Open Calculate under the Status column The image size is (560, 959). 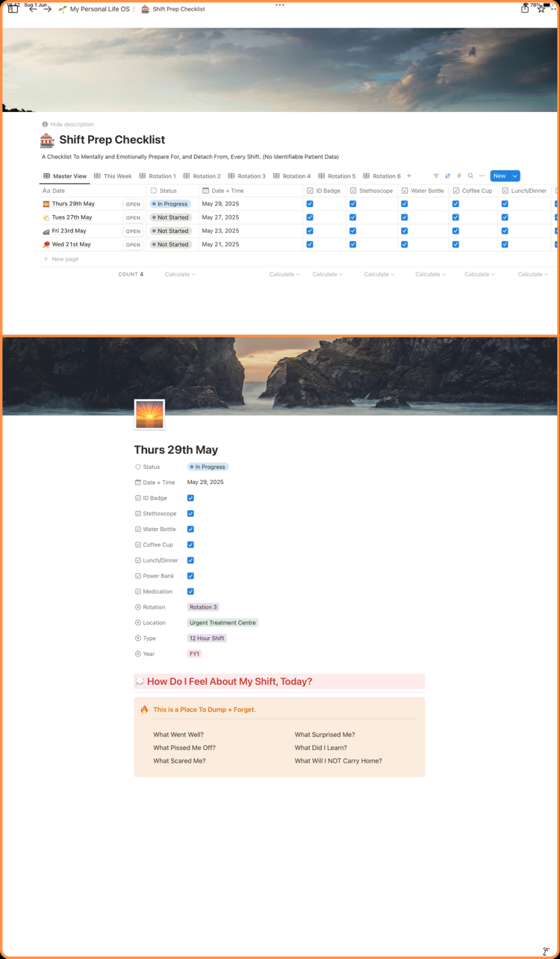coord(180,274)
